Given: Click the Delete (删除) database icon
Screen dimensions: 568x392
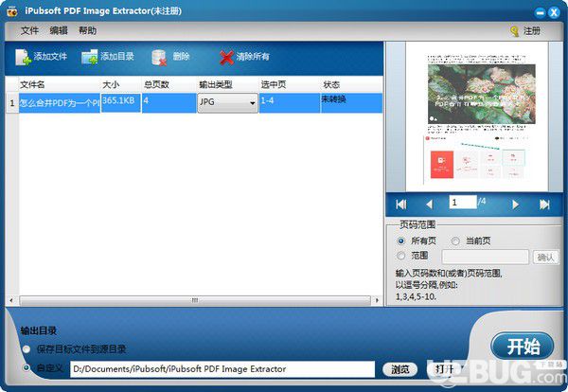Looking at the screenshot, I should point(159,57).
